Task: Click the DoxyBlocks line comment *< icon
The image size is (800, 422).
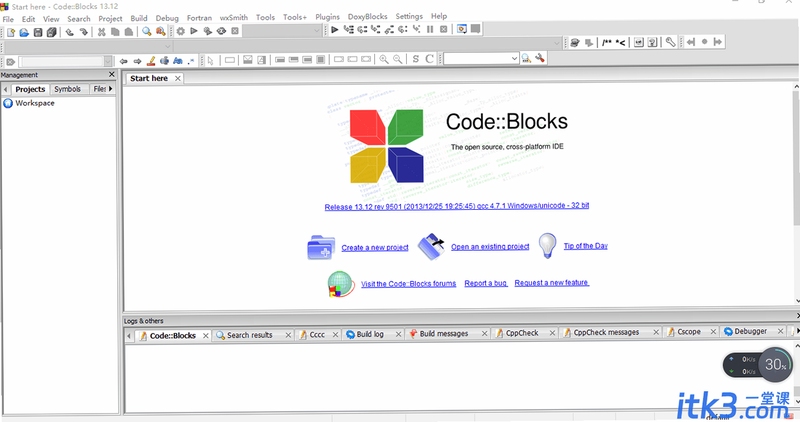Action: tap(620, 42)
